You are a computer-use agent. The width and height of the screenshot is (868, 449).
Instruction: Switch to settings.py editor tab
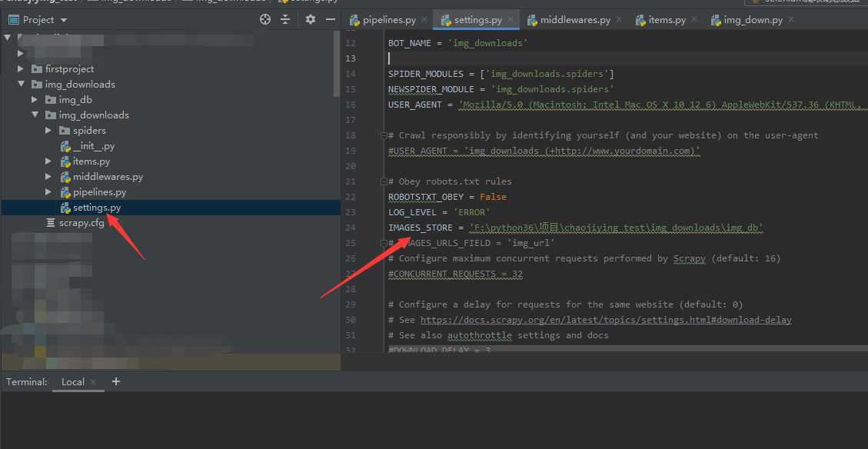point(477,20)
